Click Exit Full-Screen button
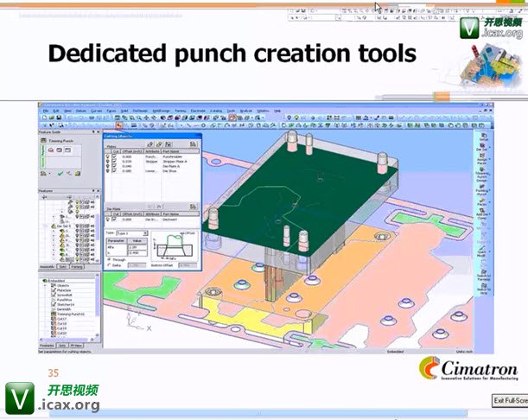This screenshot has height=420, width=528. click(510, 400)
